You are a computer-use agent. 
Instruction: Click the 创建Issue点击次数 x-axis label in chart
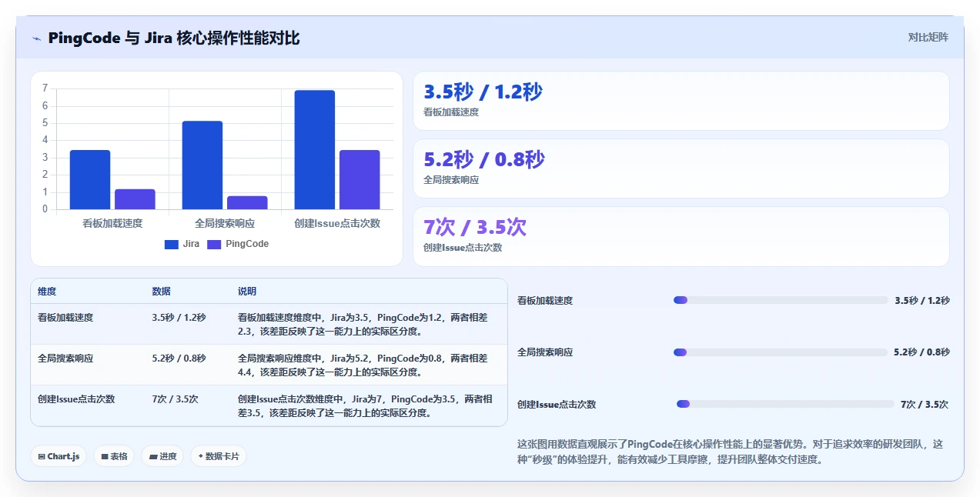coord(337,223)
